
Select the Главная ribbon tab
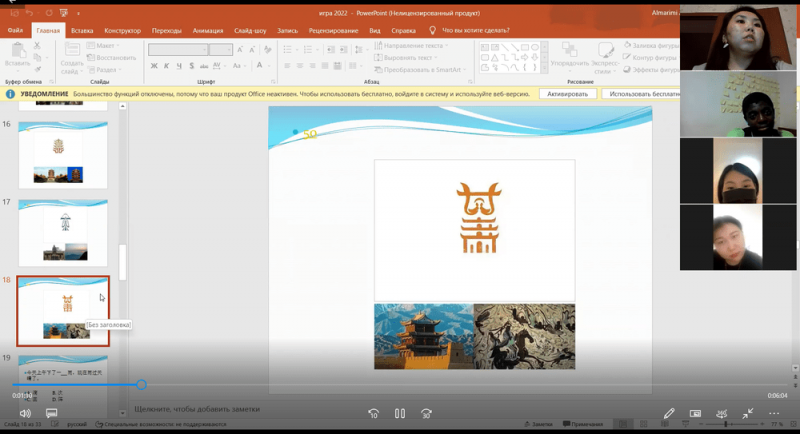coord(48,31)
